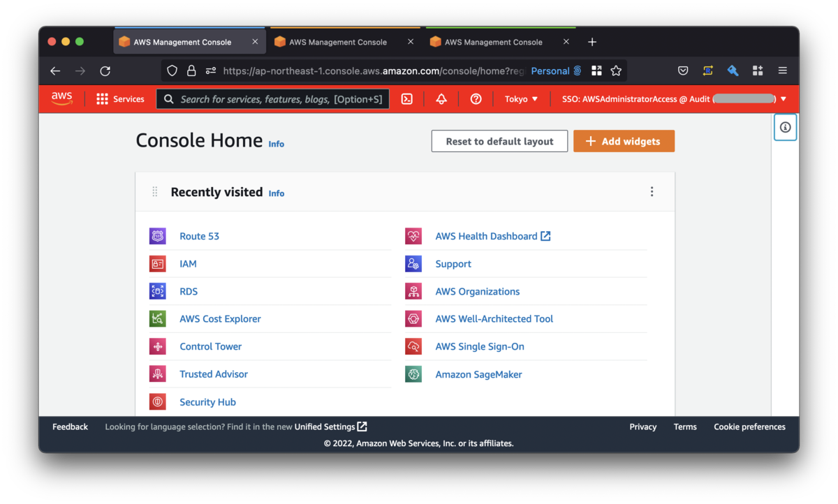
Task: Click the Info link next to Console Home
Action: (x=277, y=144)
